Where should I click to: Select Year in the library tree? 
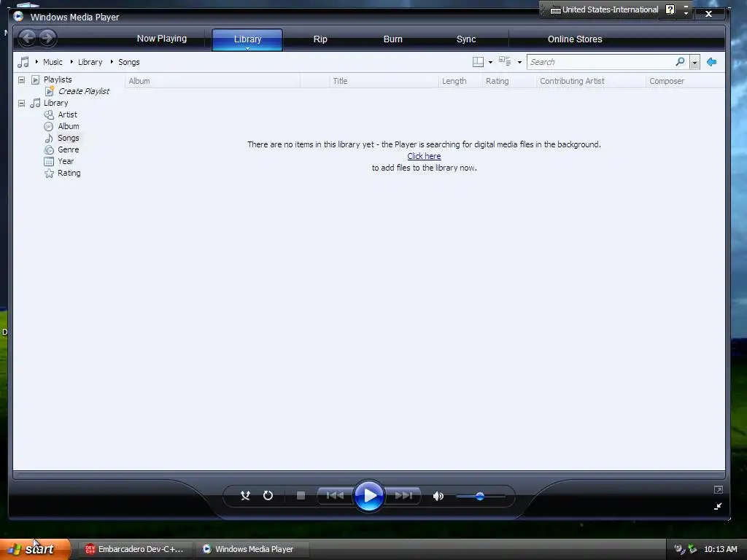coord(65,161)
